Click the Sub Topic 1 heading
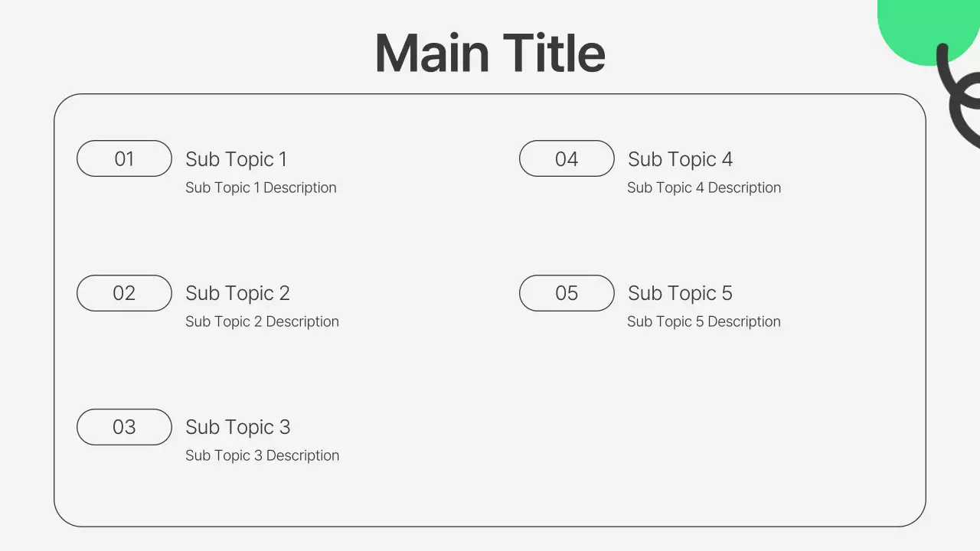The width and height of the screenshot is (980, 551). (x=236, y=159)
